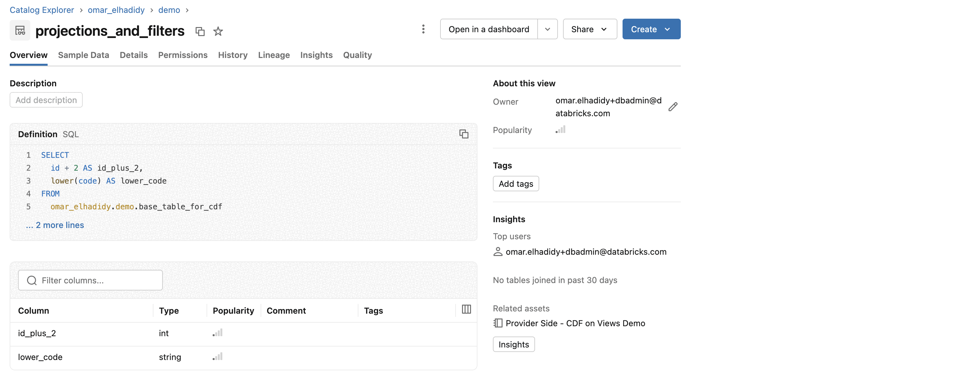Open the Quality tab
The width and height of the screenshot is (980, 389).
[x=357, y=55]
